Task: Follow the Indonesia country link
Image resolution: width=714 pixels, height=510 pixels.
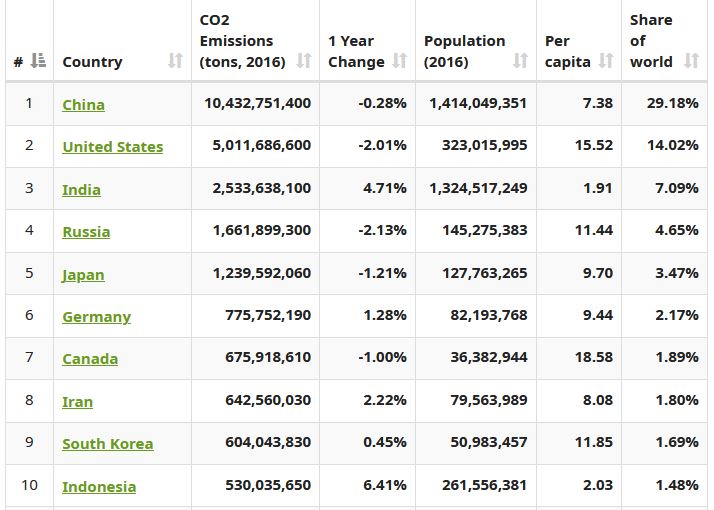Action: tap(99, 486)
